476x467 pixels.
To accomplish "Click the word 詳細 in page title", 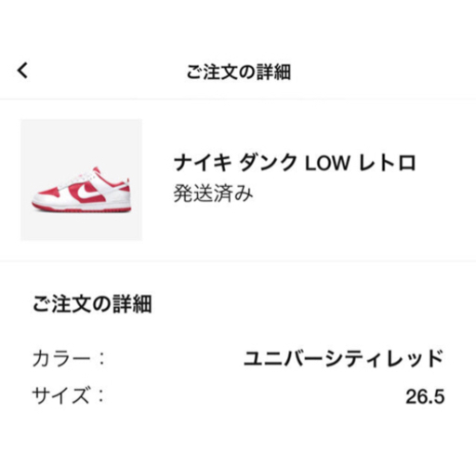I will coord(273,73).
